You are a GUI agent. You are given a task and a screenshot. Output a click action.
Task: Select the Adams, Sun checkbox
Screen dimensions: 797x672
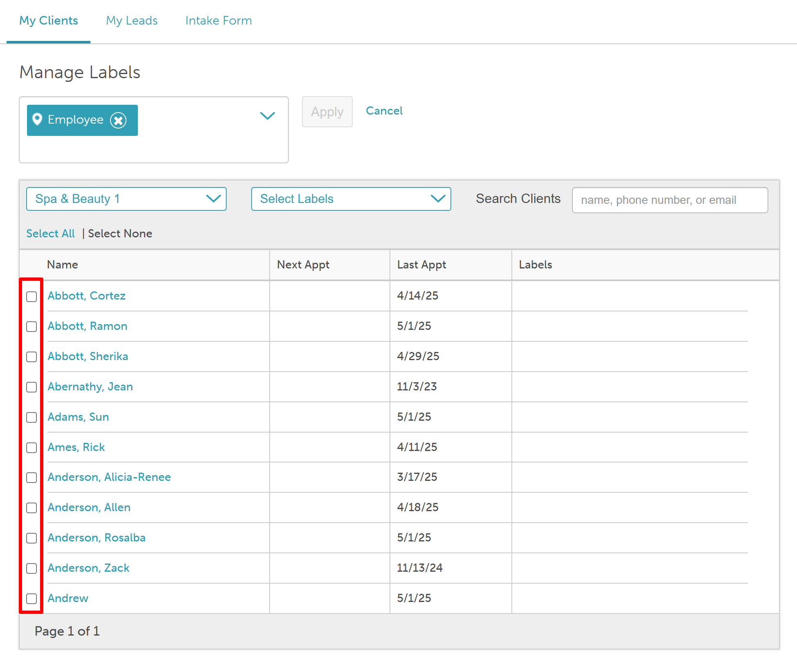32,417
